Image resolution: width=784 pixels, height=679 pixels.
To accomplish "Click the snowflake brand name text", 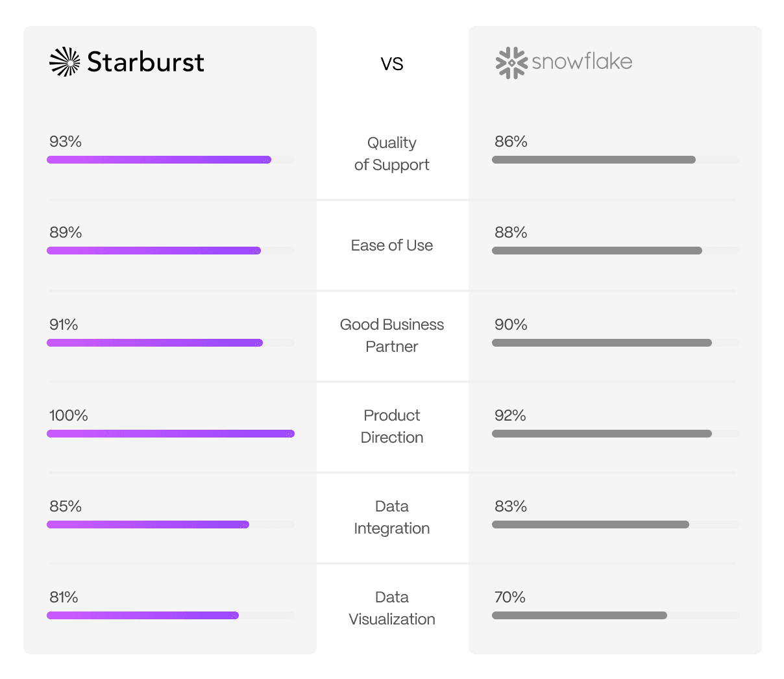I will pos(582,62).
